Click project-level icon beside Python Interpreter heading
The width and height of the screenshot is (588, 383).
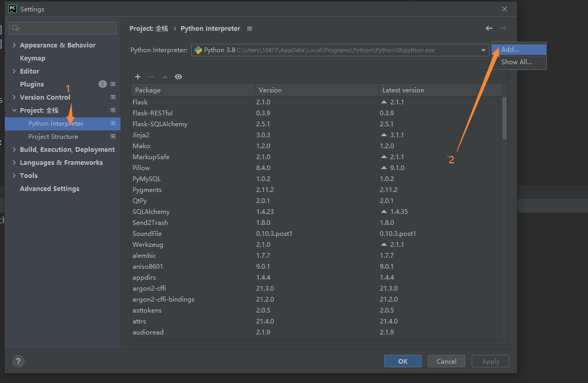click(249, 29)
